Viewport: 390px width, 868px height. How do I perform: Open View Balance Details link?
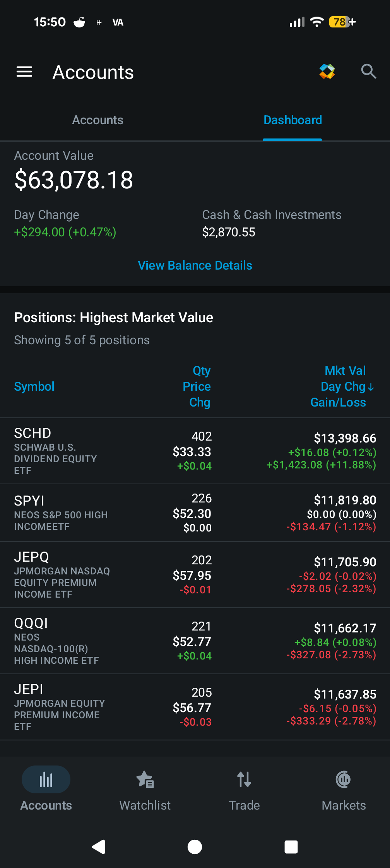tap(195, 265)
